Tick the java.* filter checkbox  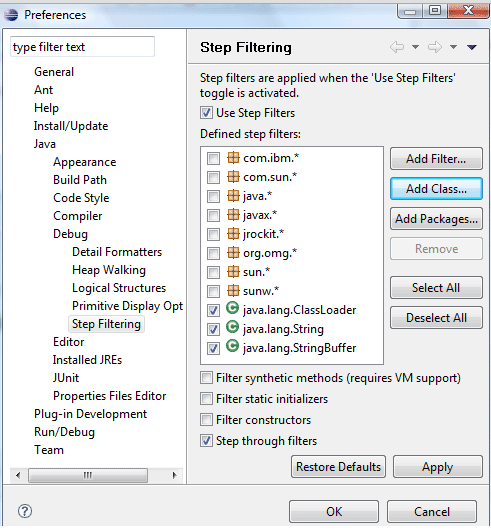tap(213, 196)
